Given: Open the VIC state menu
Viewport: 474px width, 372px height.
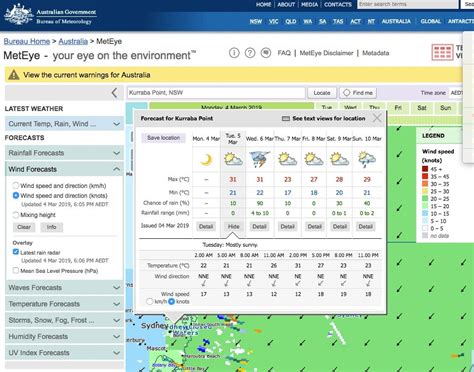Looking at the screenshot, I should [x=273, y=21].
